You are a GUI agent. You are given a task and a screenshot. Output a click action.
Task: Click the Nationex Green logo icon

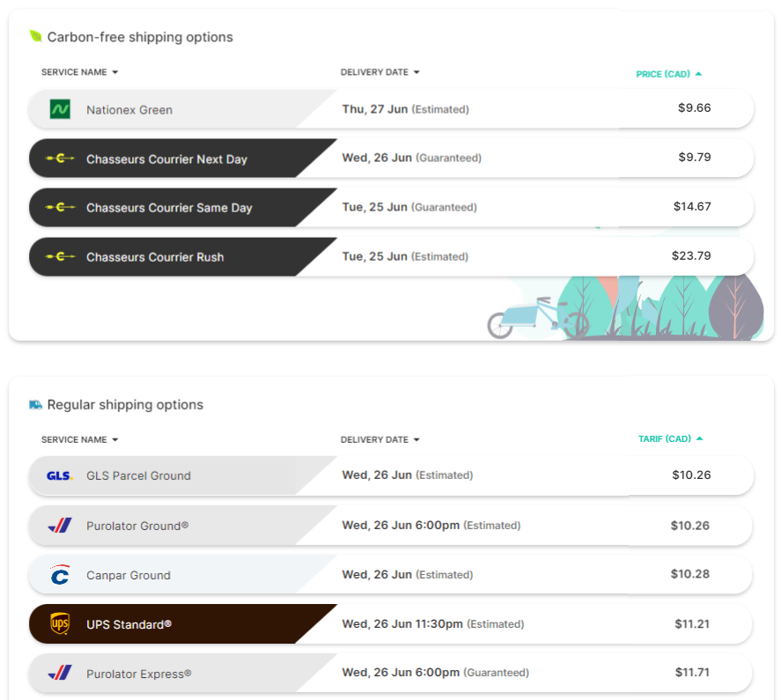click(x=60, y=109)
